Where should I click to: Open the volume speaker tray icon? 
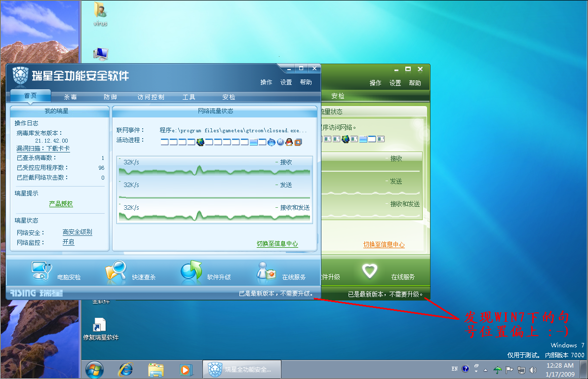[533, 370]
